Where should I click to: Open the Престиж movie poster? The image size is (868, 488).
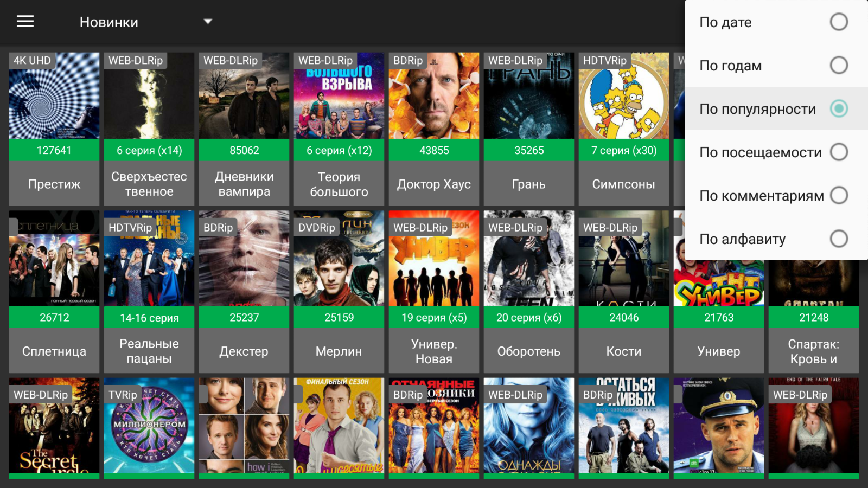54,96
